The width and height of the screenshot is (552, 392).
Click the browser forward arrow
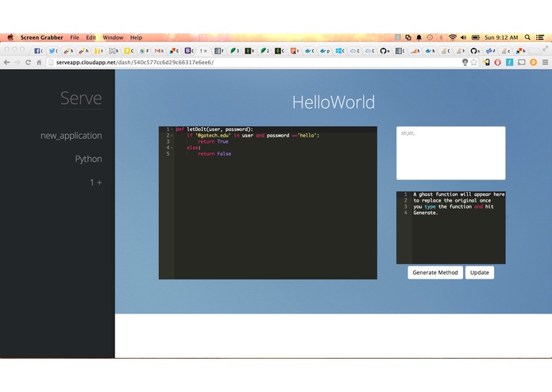(17, 62)
